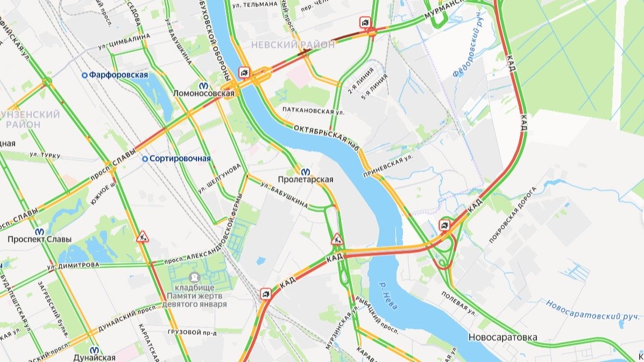Select the Сортировочная railway station marker
Image resolution: width=644 pixels, height=362 pixels.
(145, 159)
